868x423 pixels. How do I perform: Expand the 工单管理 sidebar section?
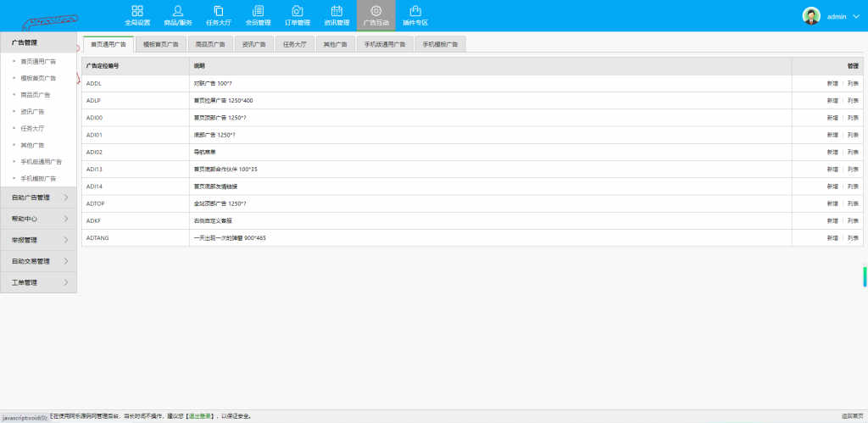pyautogui.click(x=38, y=282)
